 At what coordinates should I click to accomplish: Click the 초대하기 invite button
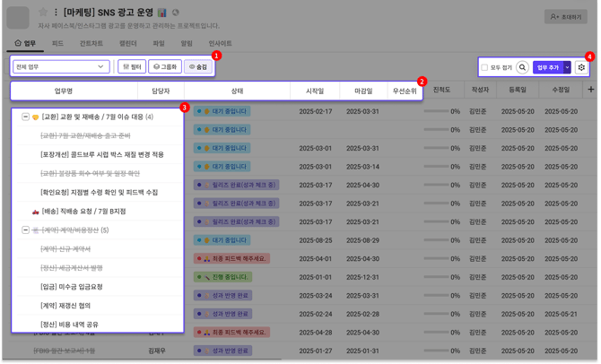coord(565,17)
